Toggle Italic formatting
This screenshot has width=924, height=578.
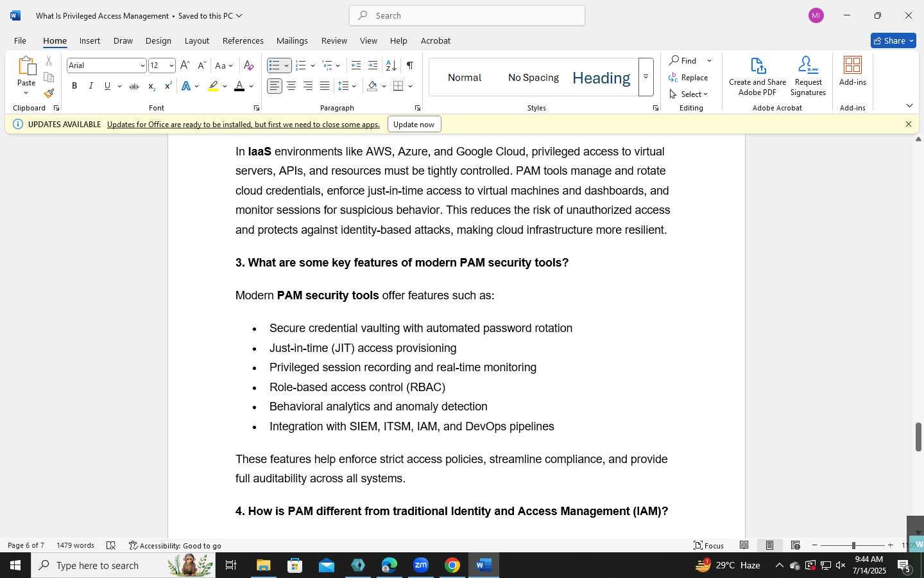[x=90, y=86]
